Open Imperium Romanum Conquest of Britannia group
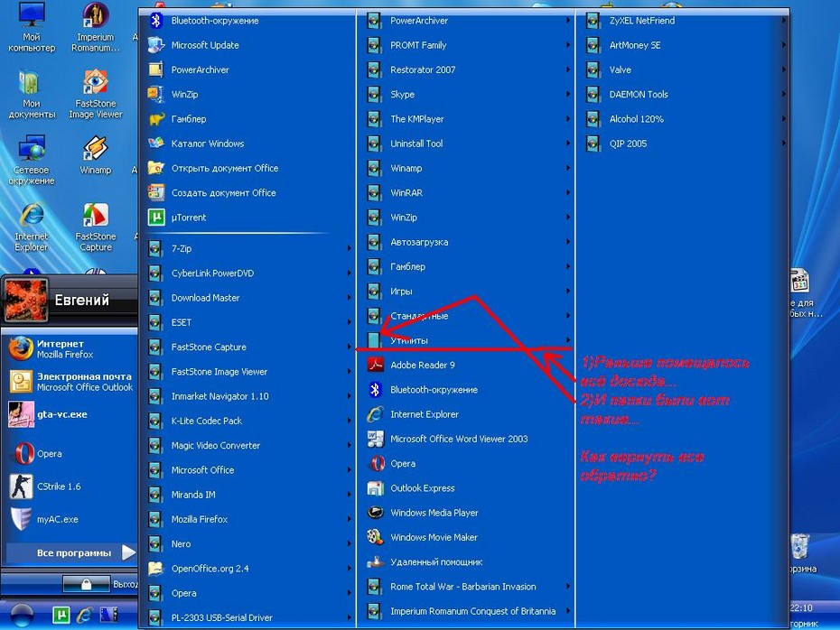The height and width of the screenshot is (630, 840). [465, 612]
